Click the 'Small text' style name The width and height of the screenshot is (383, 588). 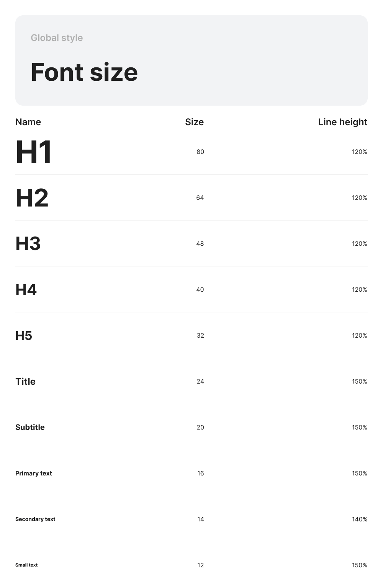[x=26, y=565]
